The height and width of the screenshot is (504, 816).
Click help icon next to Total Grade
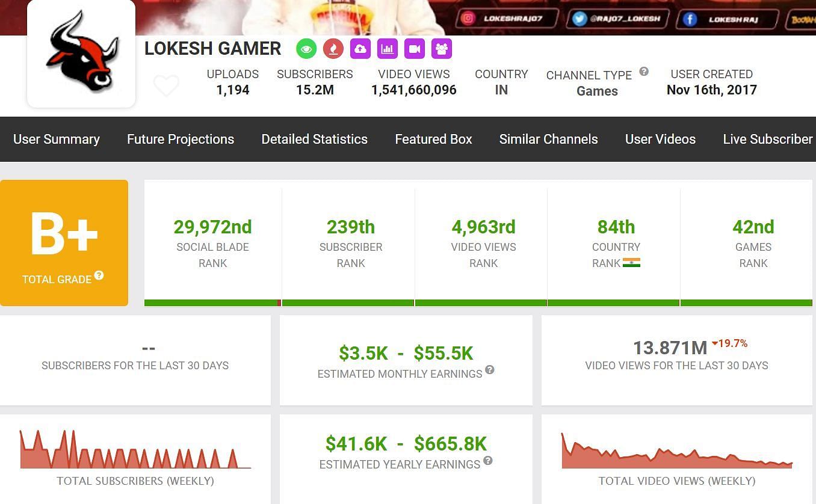click(x=99, y=275)
